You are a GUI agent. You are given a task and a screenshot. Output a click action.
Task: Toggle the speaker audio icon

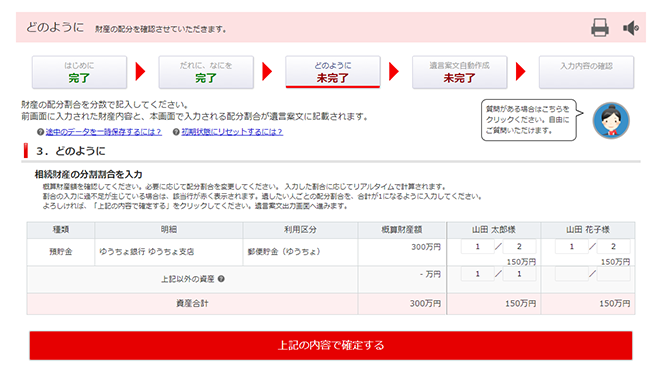click(x=631, y=28)
